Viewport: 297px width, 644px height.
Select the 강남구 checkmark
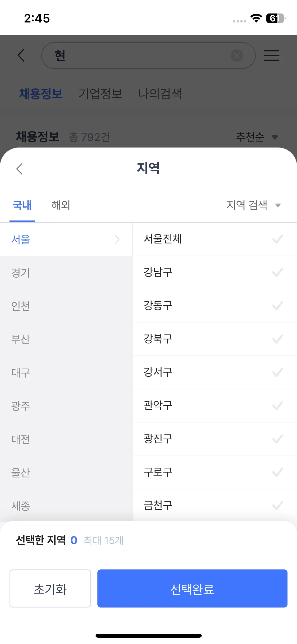pyautogui.click(x=277, y=273)
